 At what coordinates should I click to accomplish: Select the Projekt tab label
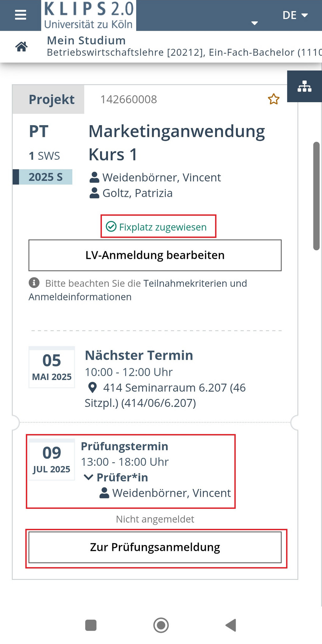tap(52, 99)
